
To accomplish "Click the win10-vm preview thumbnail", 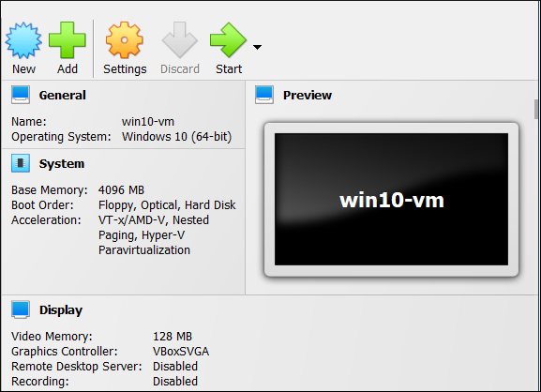I will (391, 200).
